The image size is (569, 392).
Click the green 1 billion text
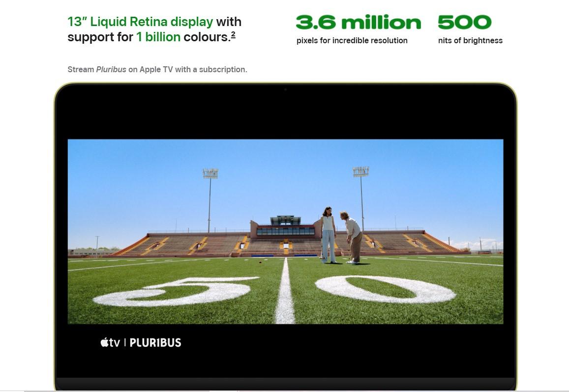click(158, 37)
